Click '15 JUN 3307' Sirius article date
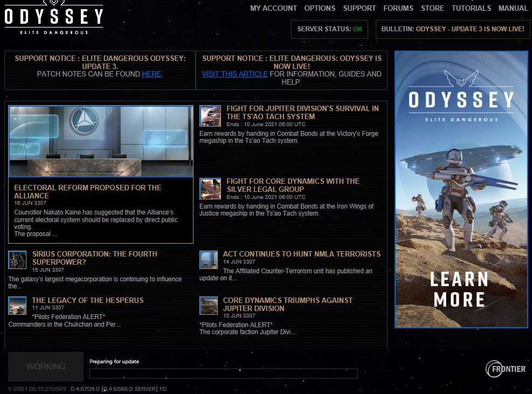This screenshot has height=394, width=532. pyautogui.click(x=48, y=270)
